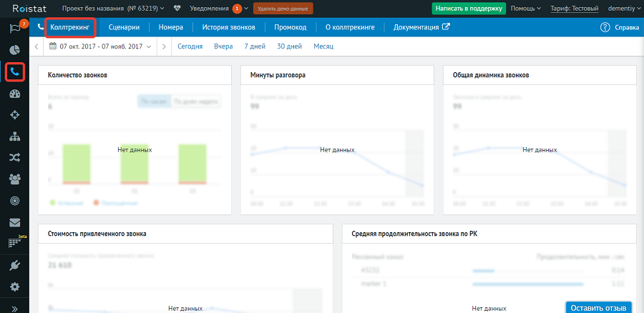Switch to the 'Сценарии' tab
This screenshot has height=313, width=644.
tap(124, 27)
